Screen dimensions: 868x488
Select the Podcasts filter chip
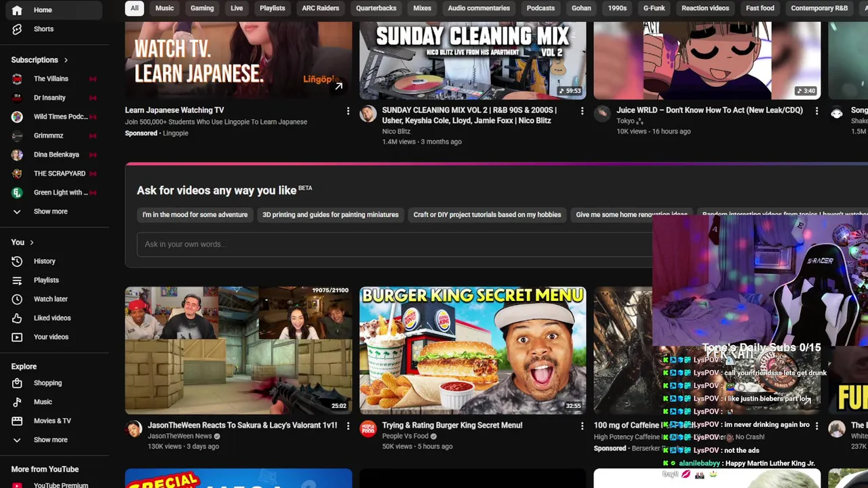point(540,8)
